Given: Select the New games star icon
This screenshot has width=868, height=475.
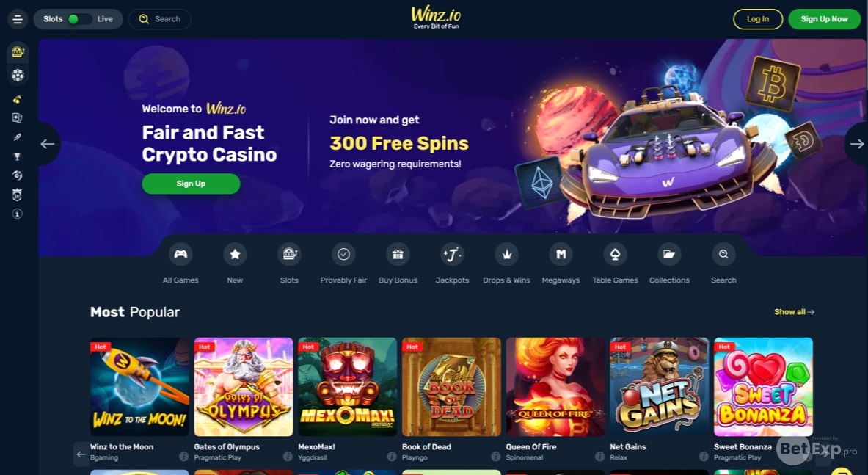Looking at the screenshot, I should [x=235, y=254].
